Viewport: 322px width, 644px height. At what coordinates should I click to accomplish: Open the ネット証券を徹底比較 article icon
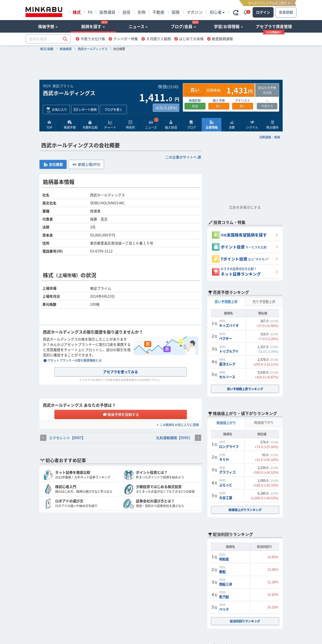coord(48,475)
